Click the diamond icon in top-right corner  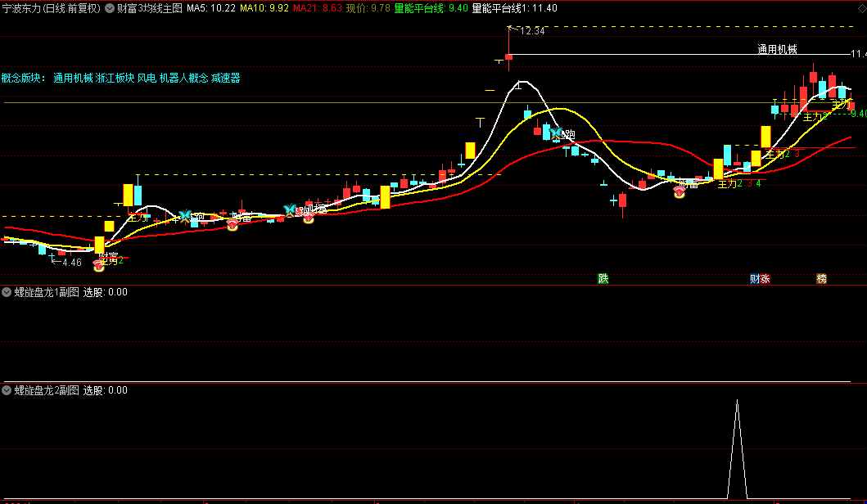[861, 7]
